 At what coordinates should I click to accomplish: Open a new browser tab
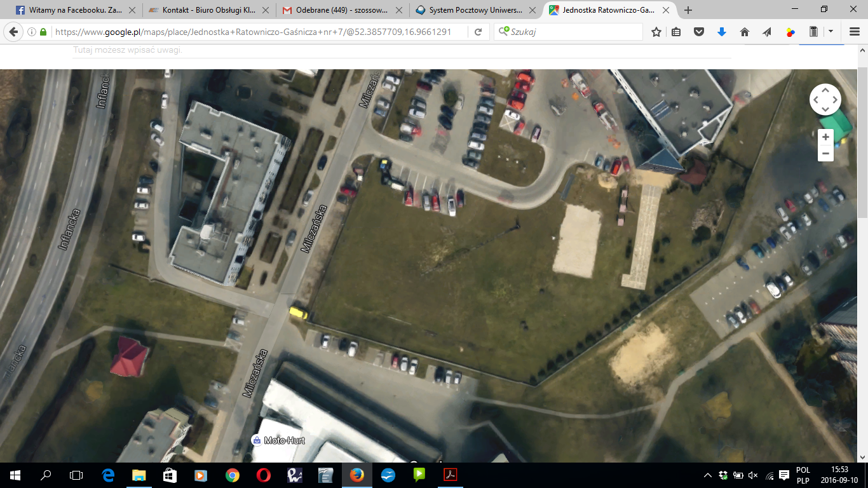(688, 10)
